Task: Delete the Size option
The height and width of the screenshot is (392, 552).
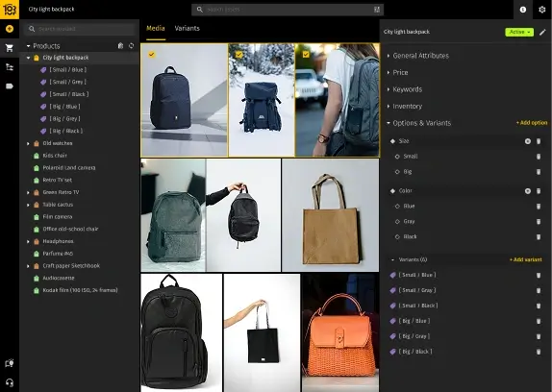Action: pos(539,141)
